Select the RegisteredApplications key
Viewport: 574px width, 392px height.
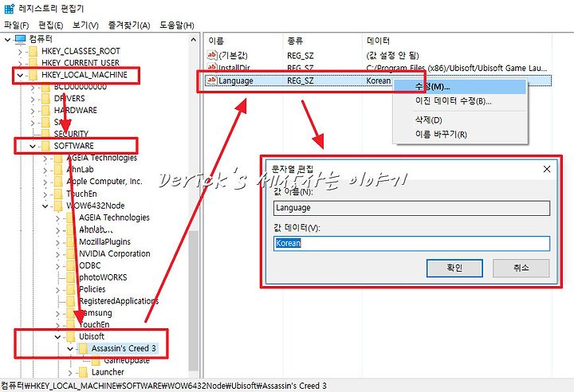119,301
